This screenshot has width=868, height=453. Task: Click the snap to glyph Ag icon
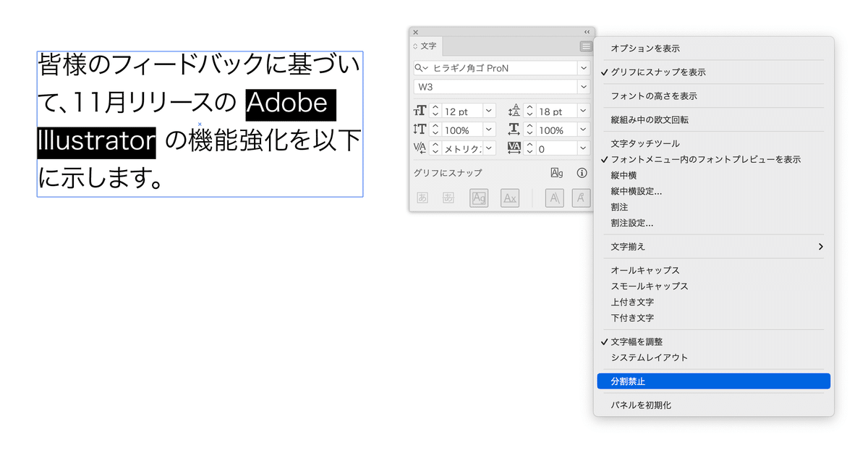tap(557, 173)
